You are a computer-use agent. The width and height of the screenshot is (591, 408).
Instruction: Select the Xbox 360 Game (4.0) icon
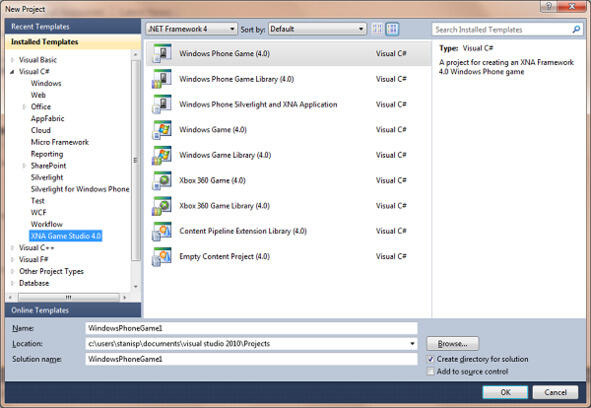[x=162, y=180]
